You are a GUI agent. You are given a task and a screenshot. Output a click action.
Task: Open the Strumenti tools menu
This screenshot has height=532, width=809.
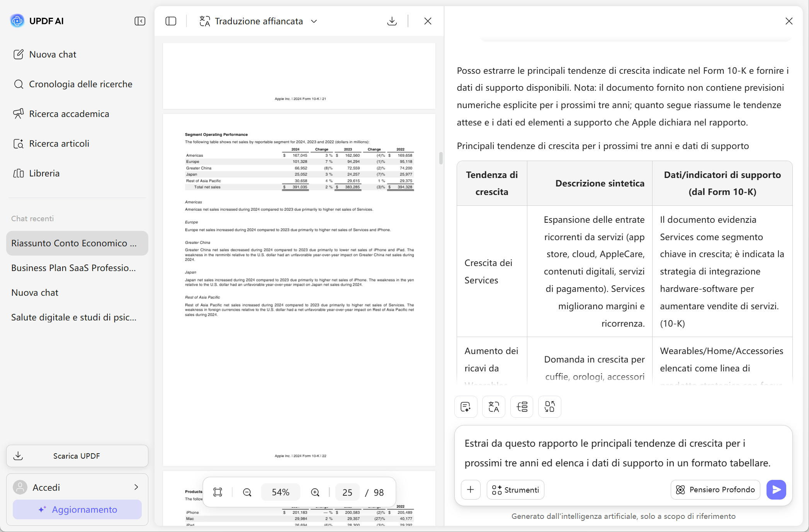pos(515,490)
